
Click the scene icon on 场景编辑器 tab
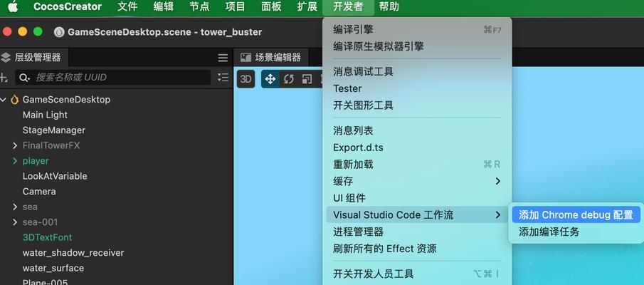[246, 58]
